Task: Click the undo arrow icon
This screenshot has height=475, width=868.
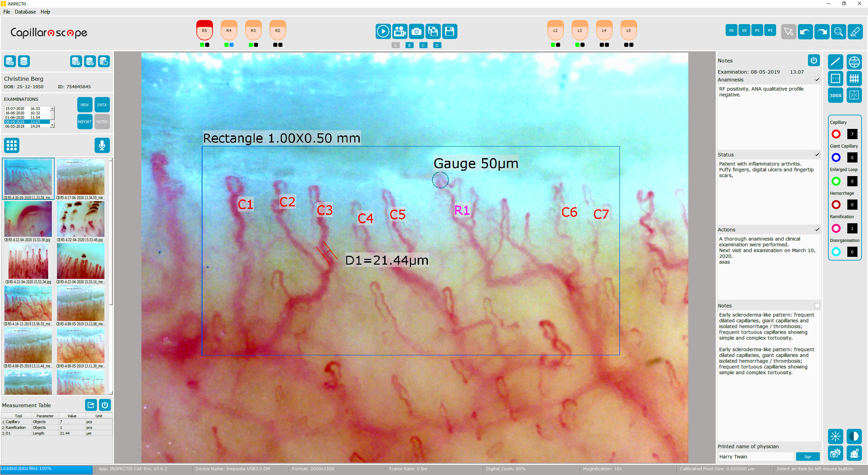Action: (x=805, y=32)
